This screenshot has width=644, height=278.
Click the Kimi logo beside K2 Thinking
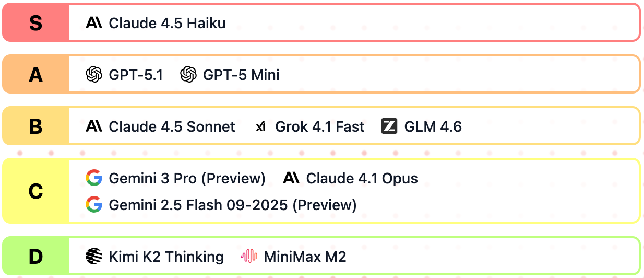(x=94, y=257)
